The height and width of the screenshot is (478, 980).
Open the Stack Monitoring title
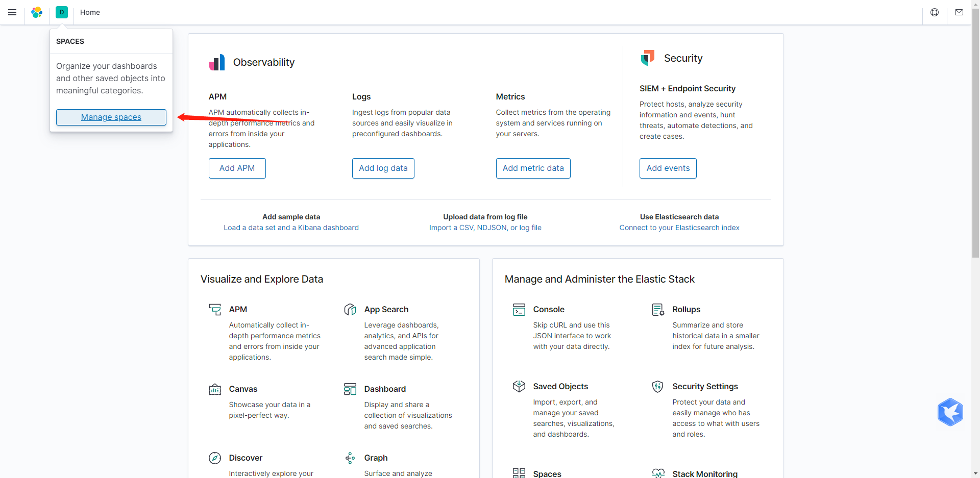[705, 474]
